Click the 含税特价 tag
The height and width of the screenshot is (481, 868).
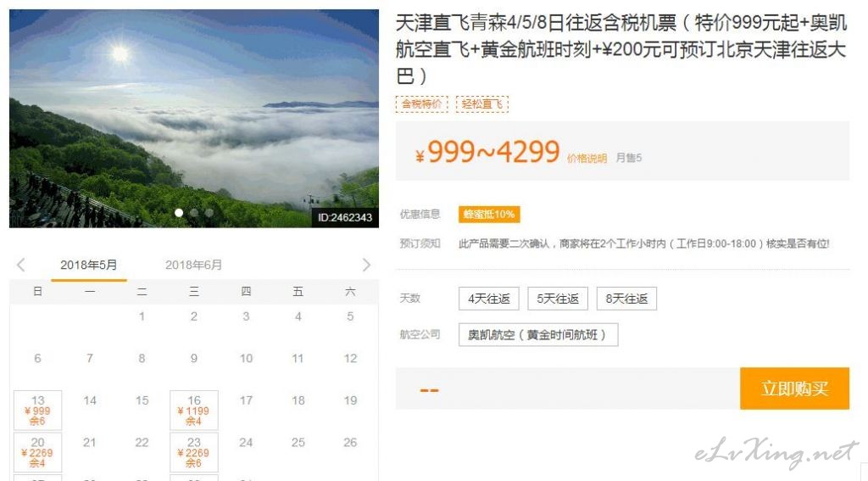[x=422, y=103]
